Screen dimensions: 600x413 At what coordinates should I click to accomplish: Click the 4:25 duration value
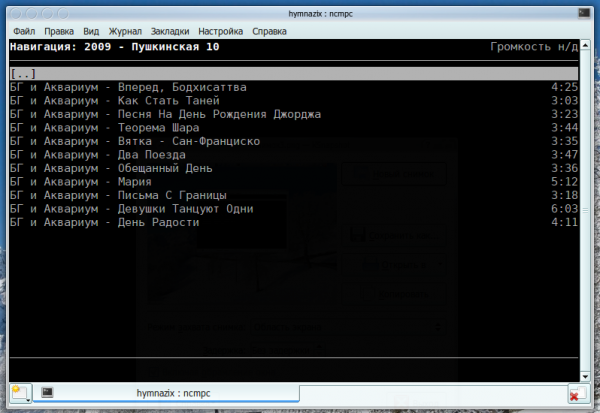(564, 87)
